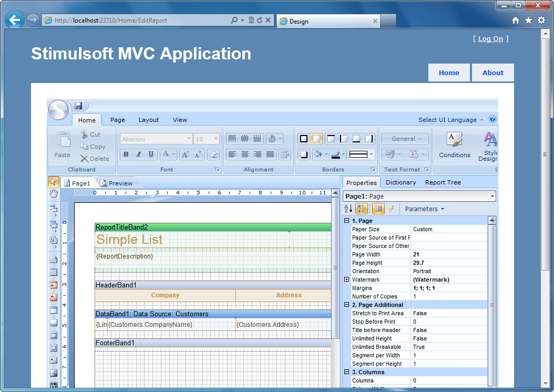Viewport: 554px width, 392px height.
Task: Open the text rotation angle dropdown
Action: 274,139
